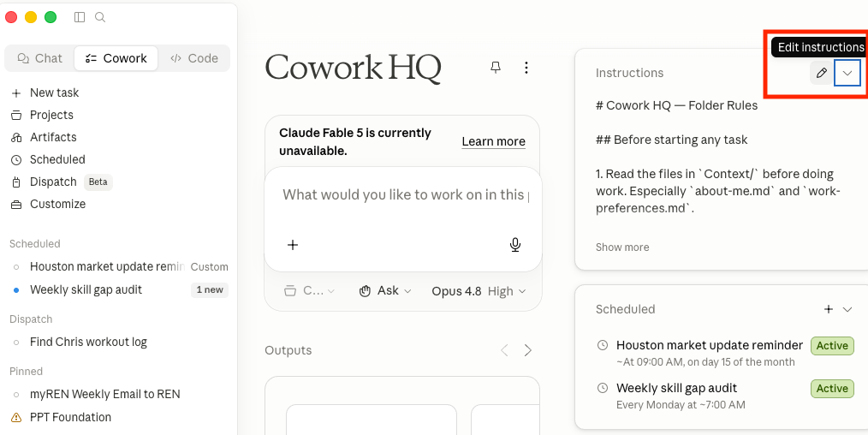
Task: Switch to the Chat tab
Action: pos(40,58)
